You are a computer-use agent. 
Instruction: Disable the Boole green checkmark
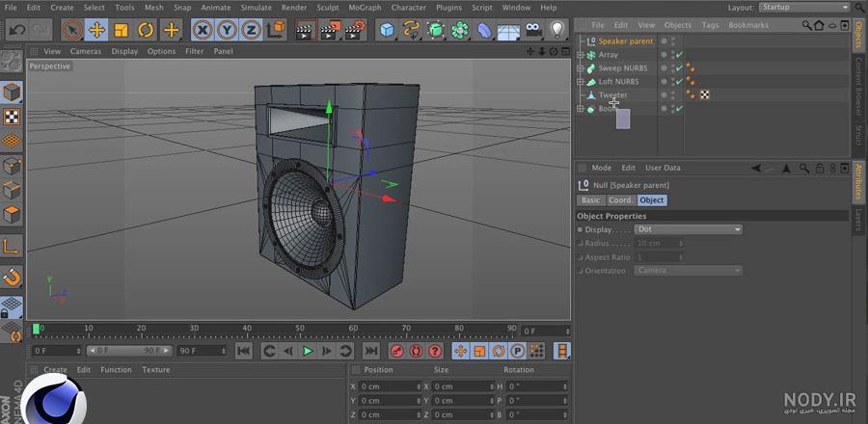[x=679, y=109]
